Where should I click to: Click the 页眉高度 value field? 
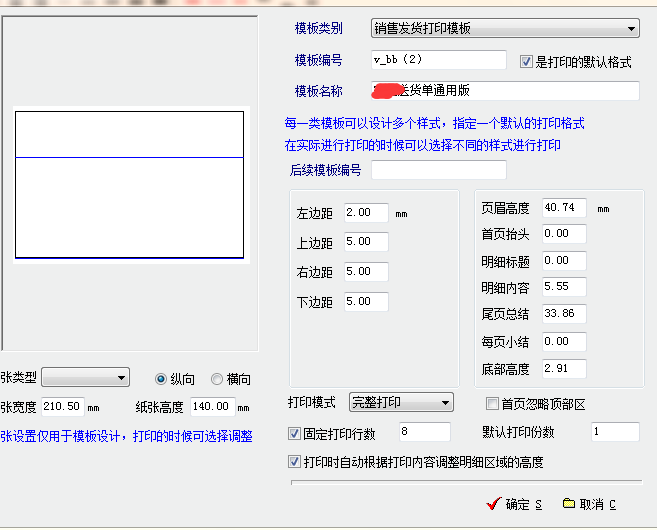(x=564, y=208)
